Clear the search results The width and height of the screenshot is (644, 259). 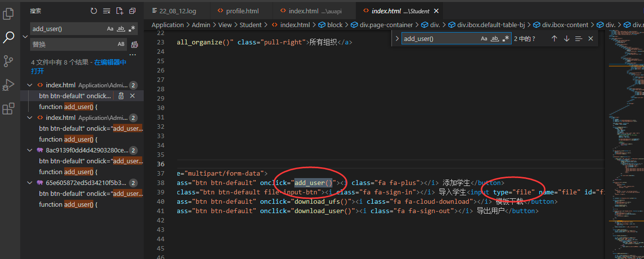coord(107,11)
